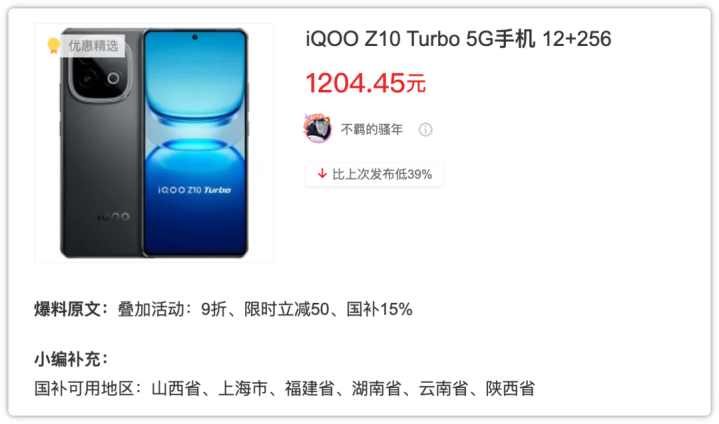Click the 优惠精选 badge on the image
Viewport: 719px width, 424px height.
pyautogui.click(x=93, y=45)
